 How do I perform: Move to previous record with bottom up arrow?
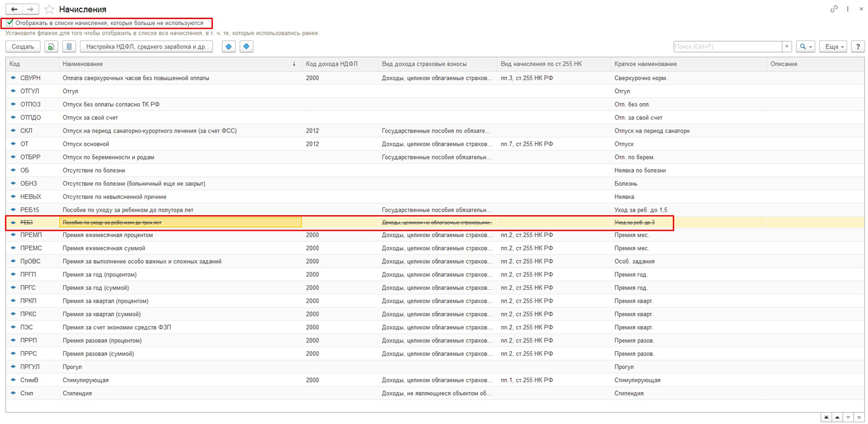pos(837,418)
